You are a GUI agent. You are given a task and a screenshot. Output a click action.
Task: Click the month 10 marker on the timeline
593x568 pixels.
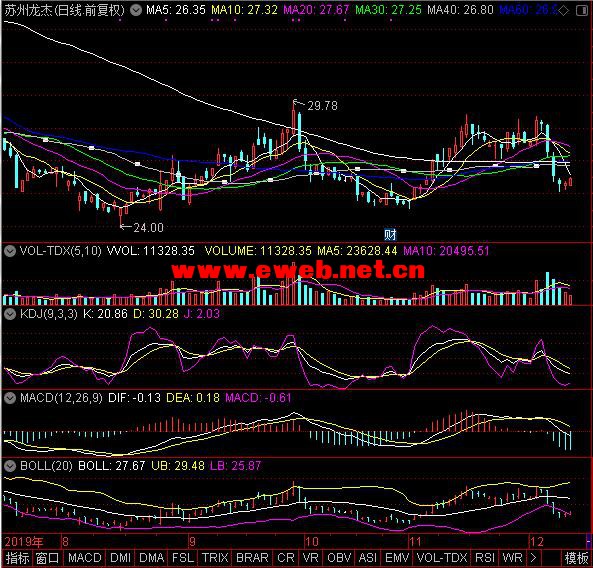click(x=312, y=542)
